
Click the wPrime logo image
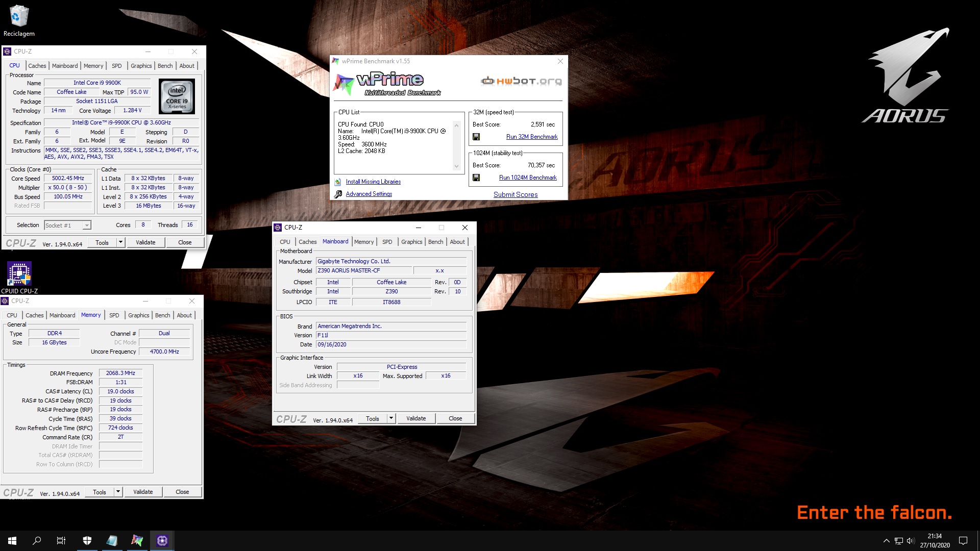(387, 84)
